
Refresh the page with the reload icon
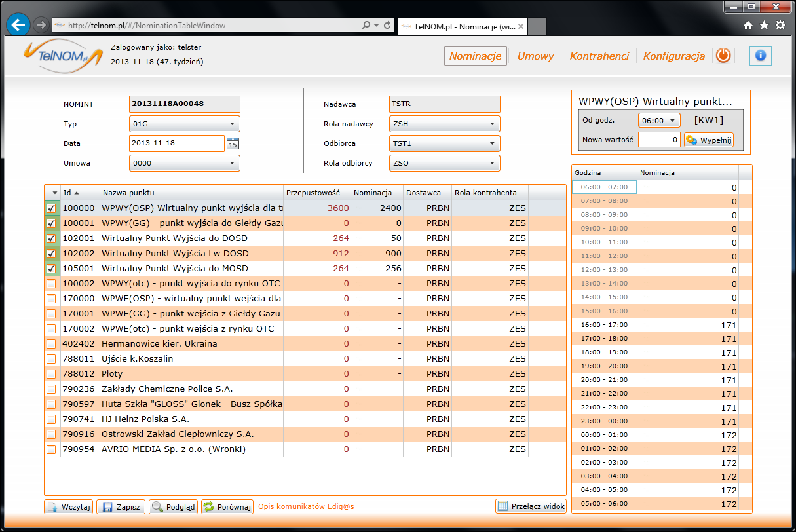click(388, 26)
